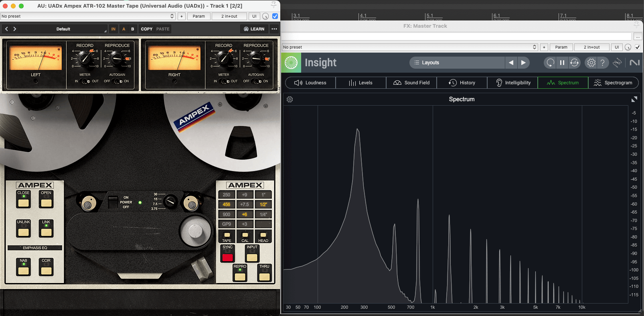Switch to the Spectrogram tab
The width and height of the screenshot is (644, 316).
coord(613,83)
